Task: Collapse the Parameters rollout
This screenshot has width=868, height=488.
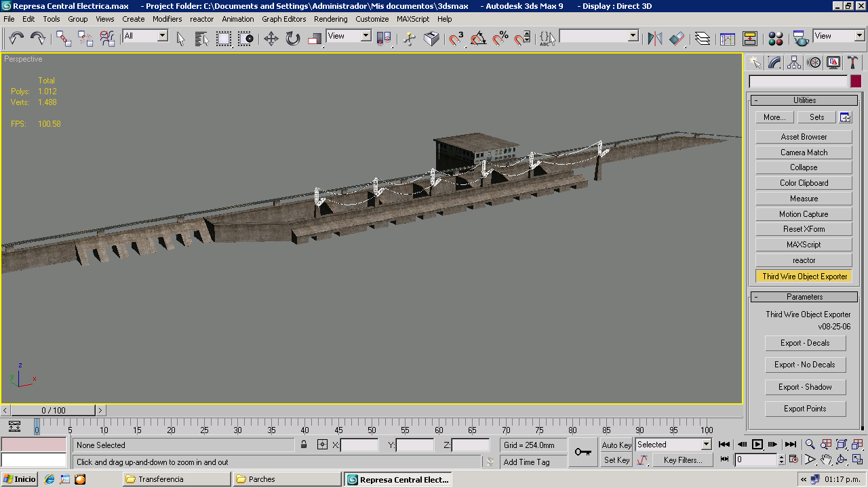Action: [804, 297]
